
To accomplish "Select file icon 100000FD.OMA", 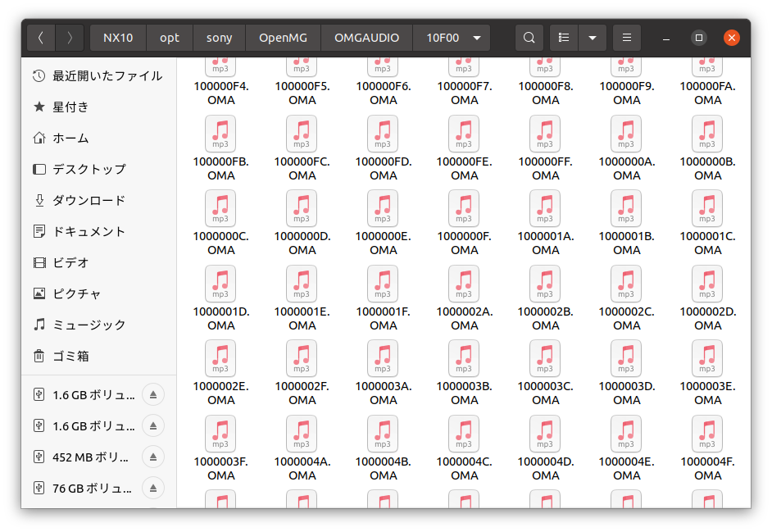I will coord(383,134).
